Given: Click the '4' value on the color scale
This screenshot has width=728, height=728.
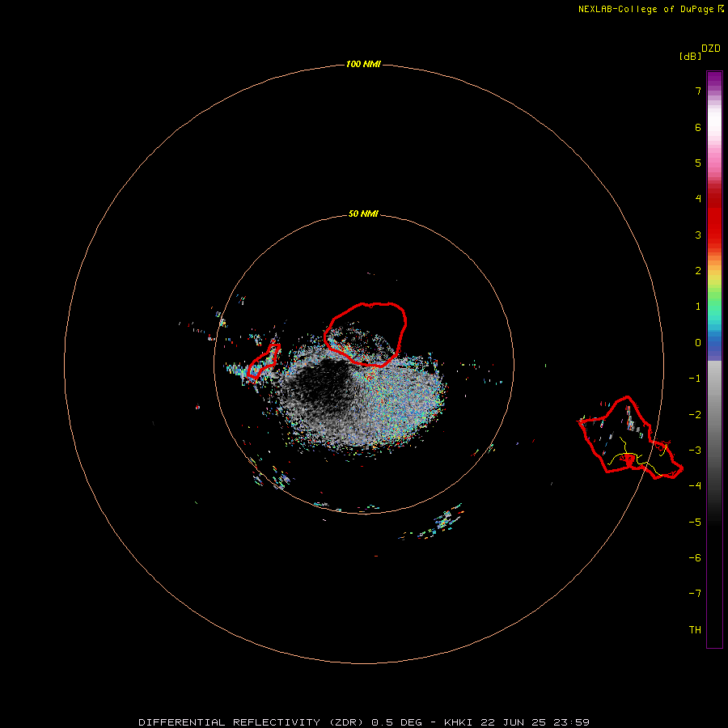Looking at the screenshot, I should (x=698, y=199).
